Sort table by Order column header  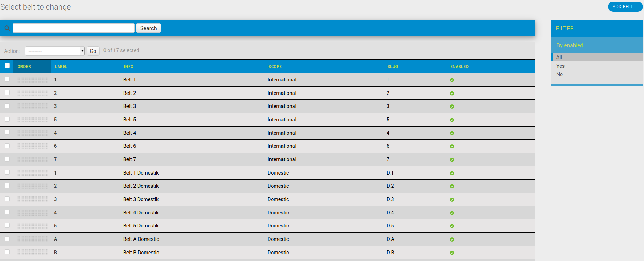pyautogui.click(x=24, y=67)
